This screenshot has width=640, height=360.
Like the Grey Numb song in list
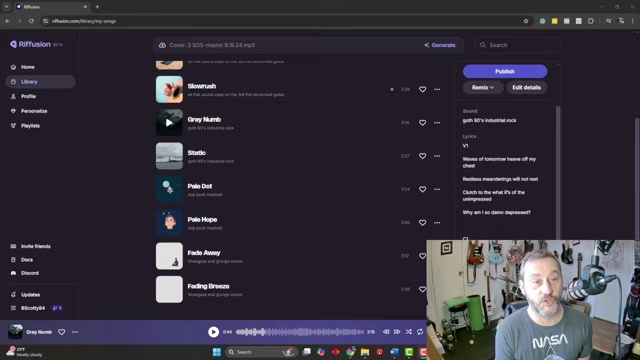(422, 122)
